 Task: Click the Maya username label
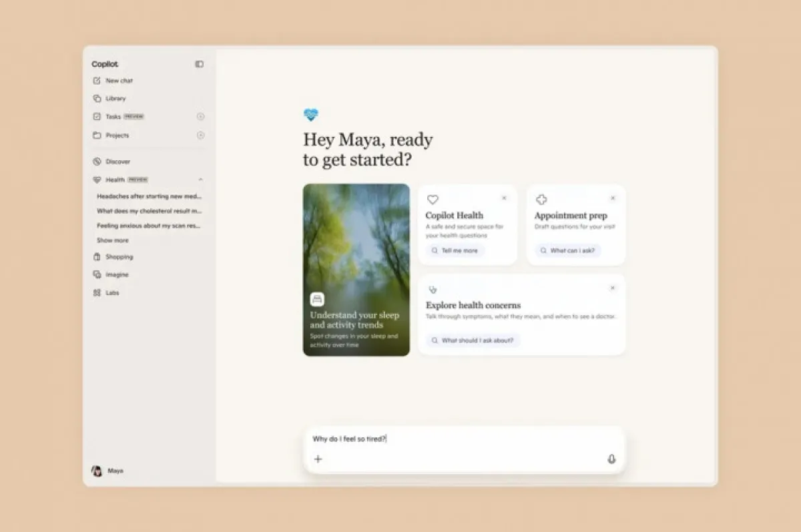click(x=115, y=471)
